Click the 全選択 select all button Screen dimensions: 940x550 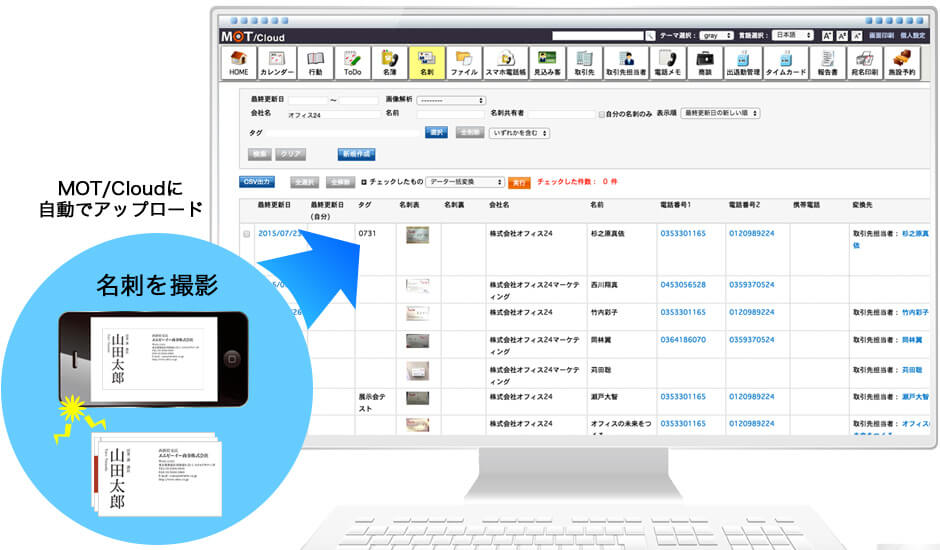click(305, 182)
